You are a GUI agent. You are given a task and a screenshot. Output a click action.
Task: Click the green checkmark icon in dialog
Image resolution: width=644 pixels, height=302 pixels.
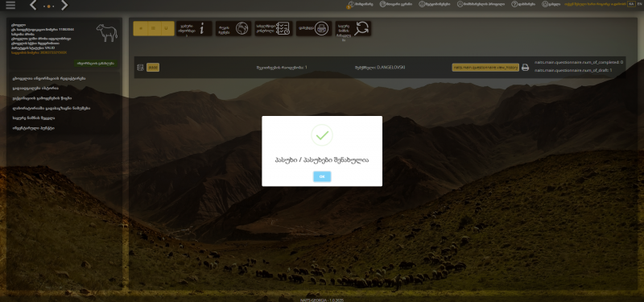tap(322, 134)
